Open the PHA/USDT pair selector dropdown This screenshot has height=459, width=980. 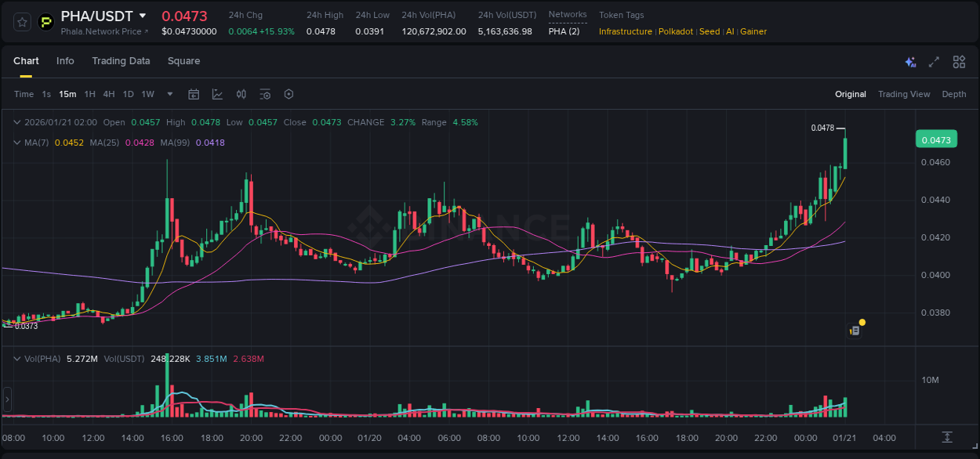(x=142, y=16)
